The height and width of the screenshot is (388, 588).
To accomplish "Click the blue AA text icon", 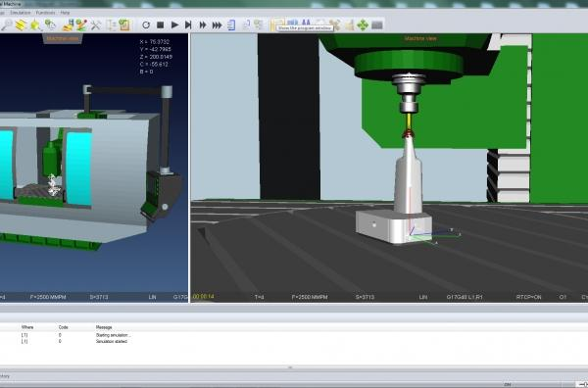I will pyautogui.click(x=306, y=23).
